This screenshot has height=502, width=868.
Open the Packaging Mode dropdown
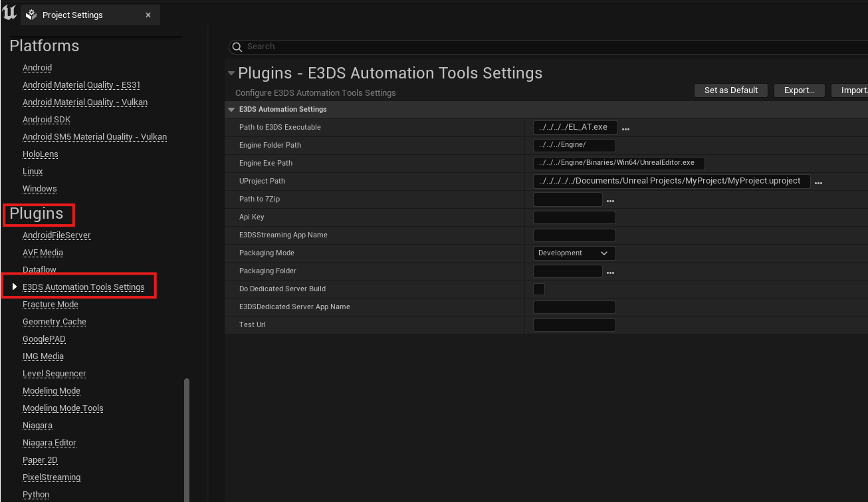(574, 253)
